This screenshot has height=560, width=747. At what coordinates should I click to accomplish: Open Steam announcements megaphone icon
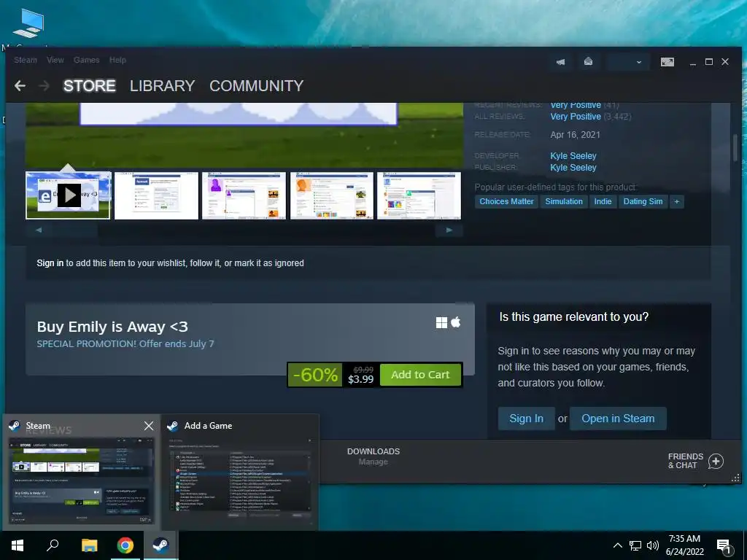coord(561,62)
